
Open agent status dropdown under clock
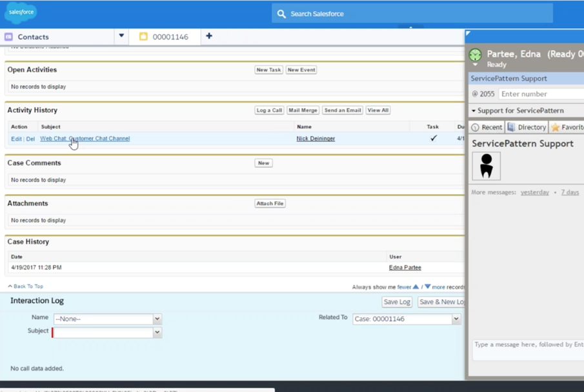coord(475,64)
